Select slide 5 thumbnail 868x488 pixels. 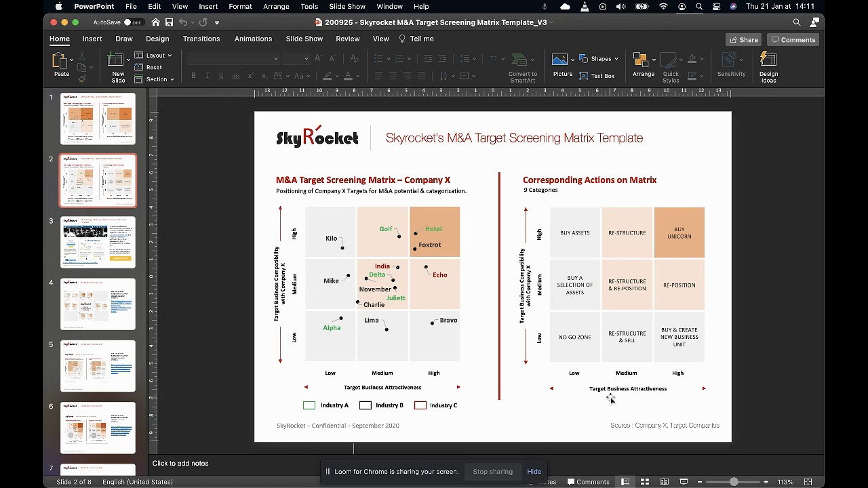[x=98, y=366]
